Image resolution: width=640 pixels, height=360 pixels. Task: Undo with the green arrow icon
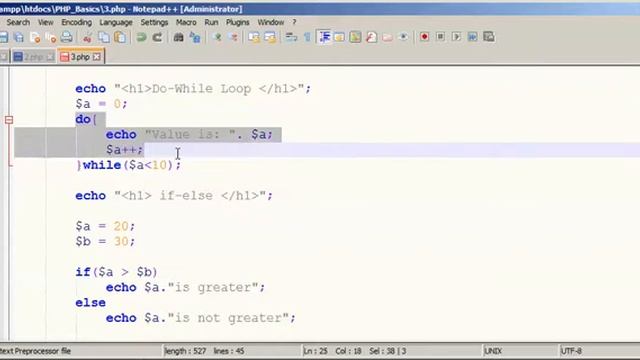tap(141, 38)
